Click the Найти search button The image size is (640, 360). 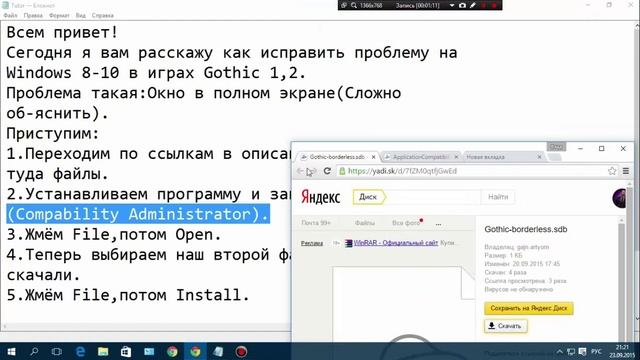coord(498,197)
